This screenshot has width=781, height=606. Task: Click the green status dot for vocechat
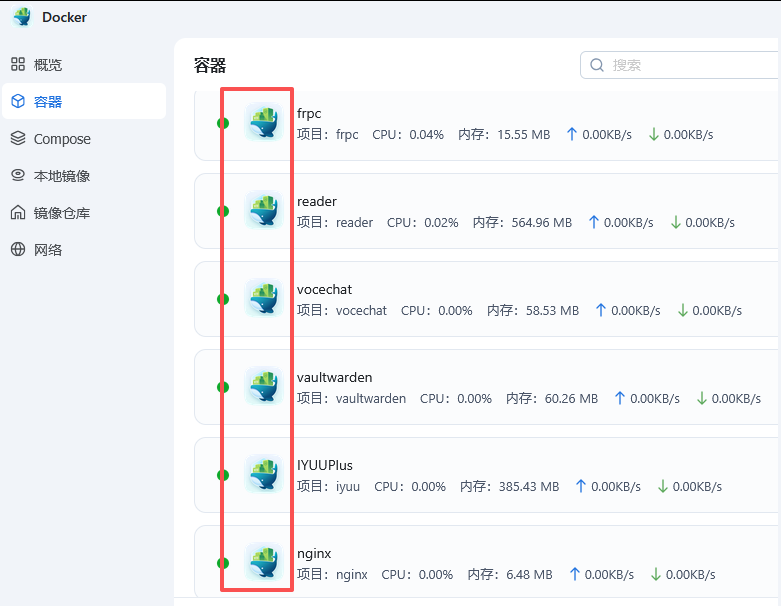[x=224, y=299]
